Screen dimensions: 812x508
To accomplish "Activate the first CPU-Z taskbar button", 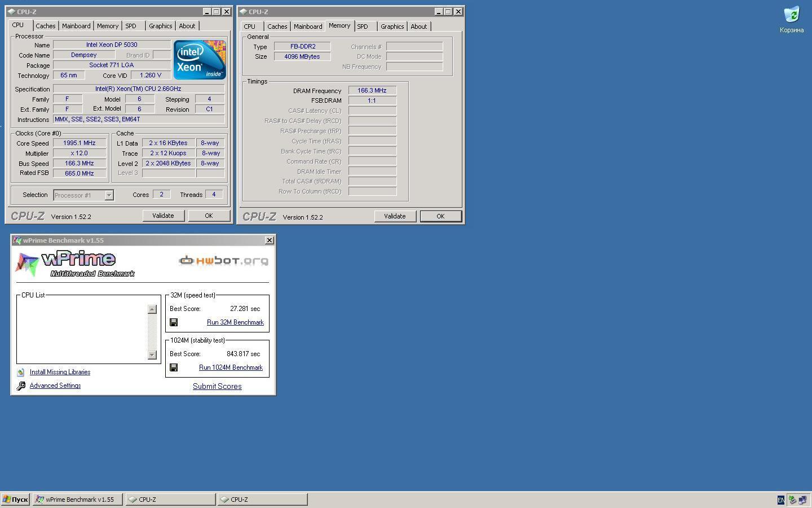I will pos(170,500).
